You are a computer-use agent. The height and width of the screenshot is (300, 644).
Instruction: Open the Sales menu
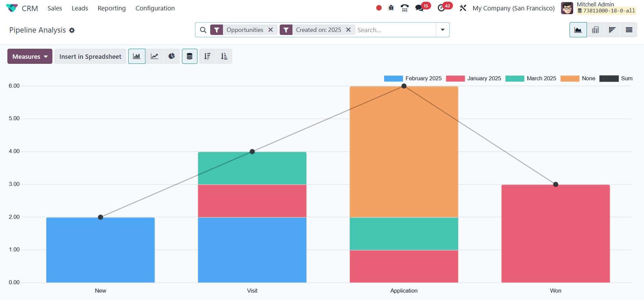click(55, 8)
